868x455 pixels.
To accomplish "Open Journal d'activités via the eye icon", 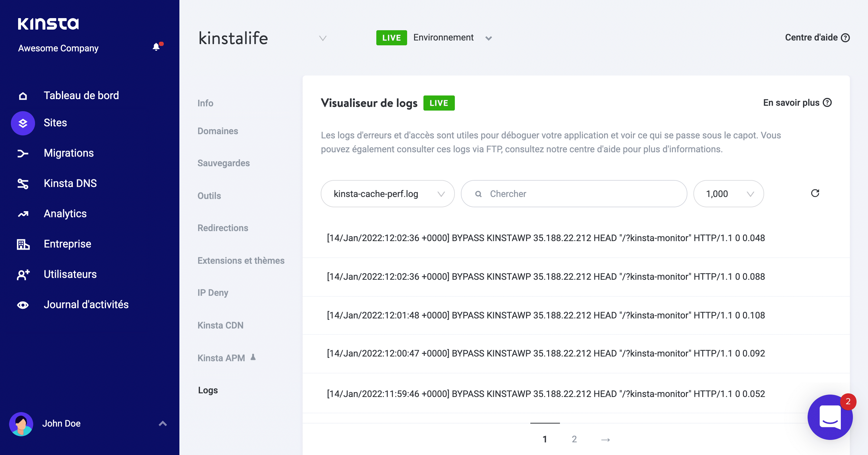I will pos(23,305).
